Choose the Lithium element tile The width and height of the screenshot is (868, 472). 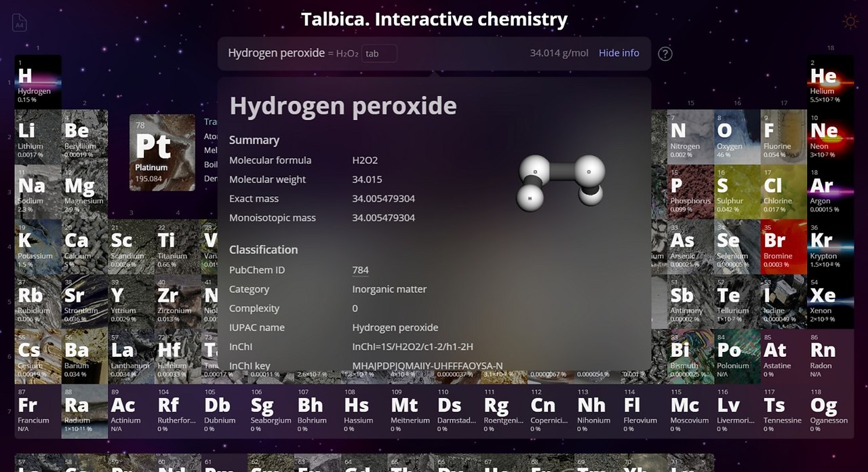coord(38,136)
